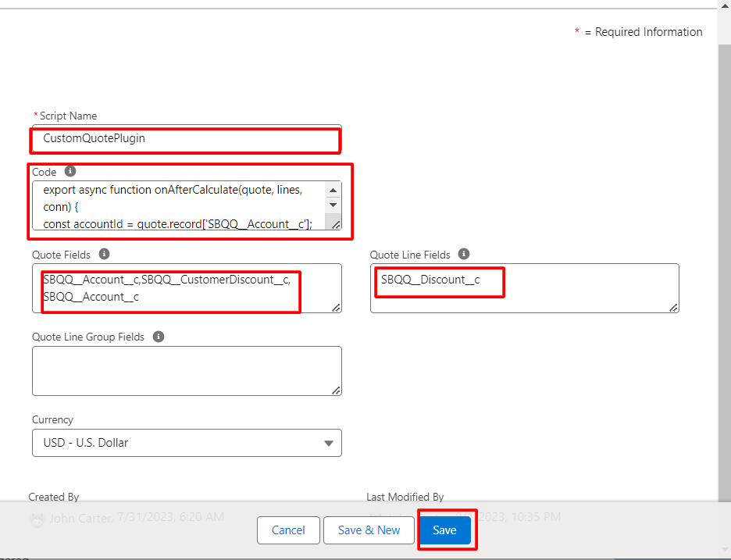The image size is (731, 560).
Task: Click the scroll-up arrow in the Code box
Action: tap(333, 189)
